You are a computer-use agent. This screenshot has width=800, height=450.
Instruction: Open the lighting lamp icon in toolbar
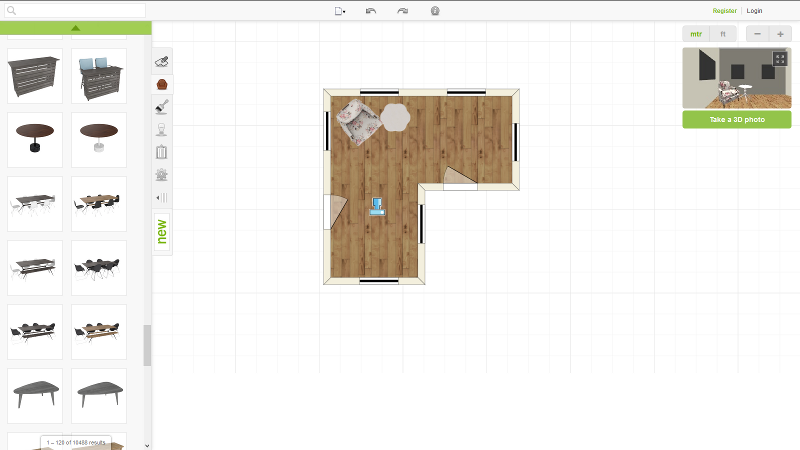coord(162,130)
